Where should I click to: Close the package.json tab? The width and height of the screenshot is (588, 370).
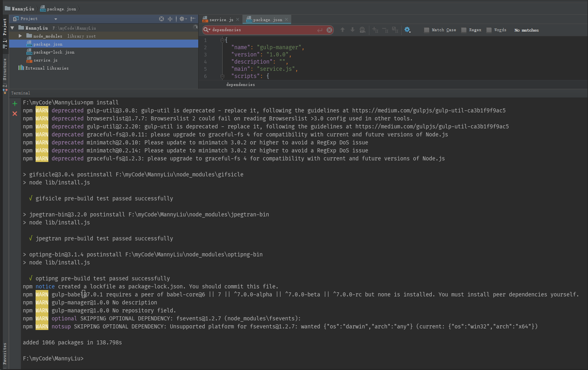click(x=286, y=20)
